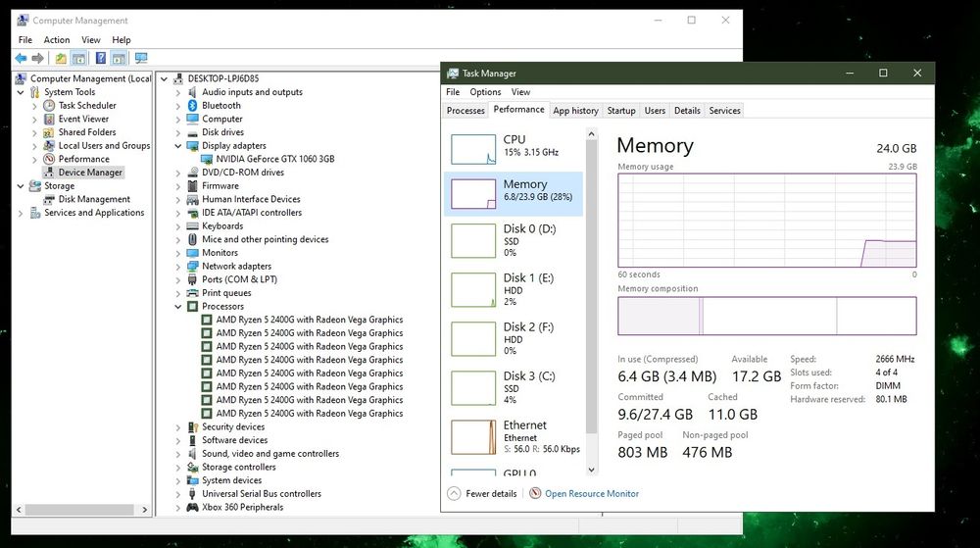
Task: Switch to the Details tab
Action: (x=687, y=111)
